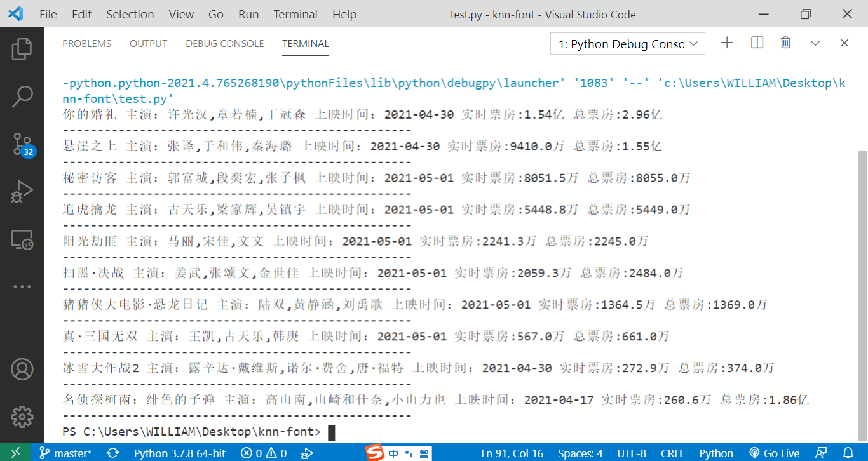This screenshot has width=868, height=461.
Task: Click output line starting 真·三国无双
Action: 366,337
